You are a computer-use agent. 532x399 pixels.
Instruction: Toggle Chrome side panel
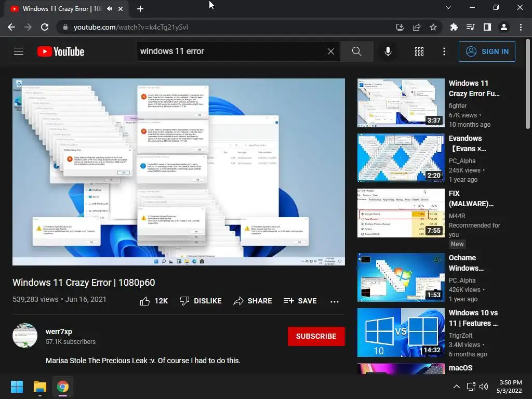(x=487, y=27)
